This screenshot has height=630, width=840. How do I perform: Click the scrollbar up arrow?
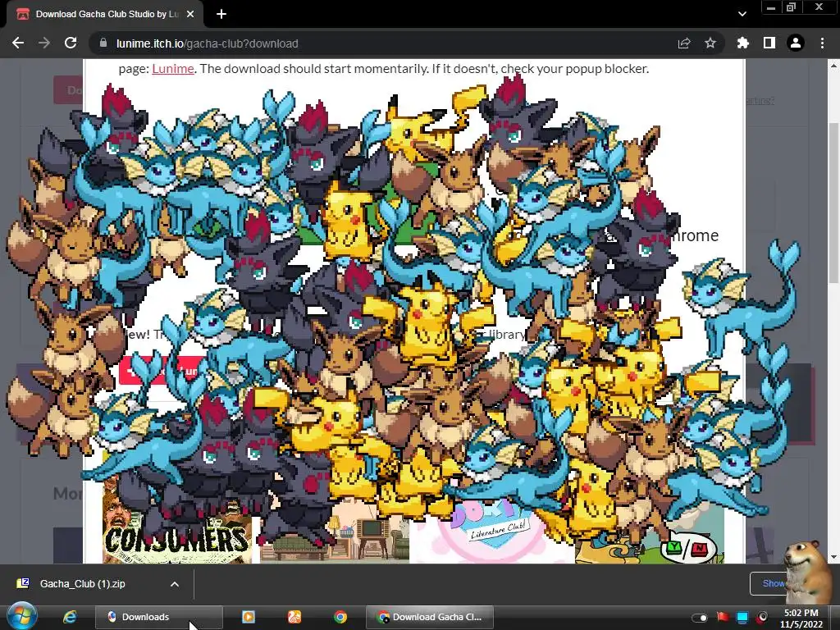coord(833,66)
